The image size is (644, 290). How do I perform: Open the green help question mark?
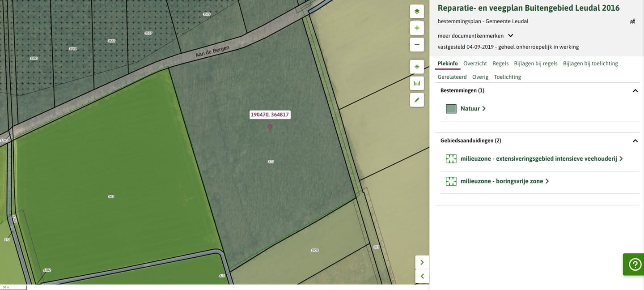[x=635, y=264]
